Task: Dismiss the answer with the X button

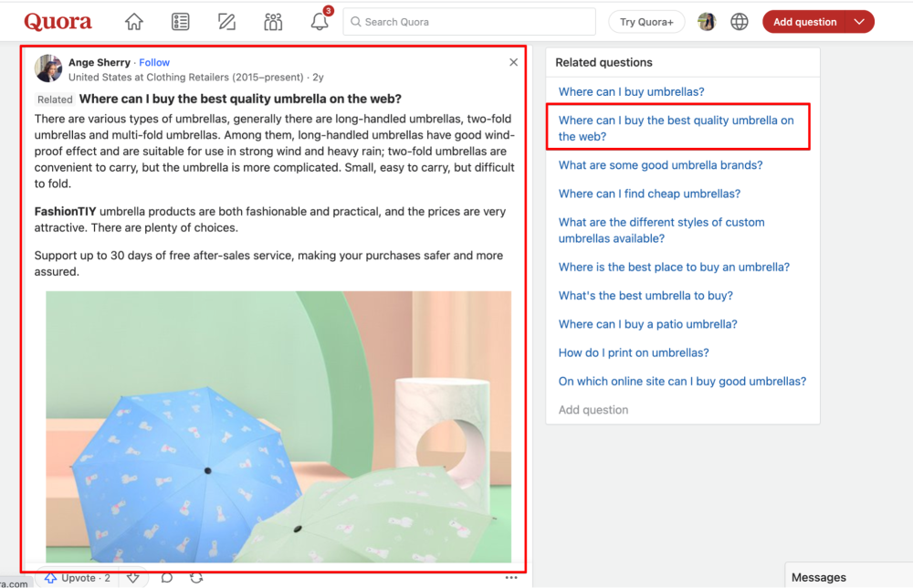Action: [513, 62]
